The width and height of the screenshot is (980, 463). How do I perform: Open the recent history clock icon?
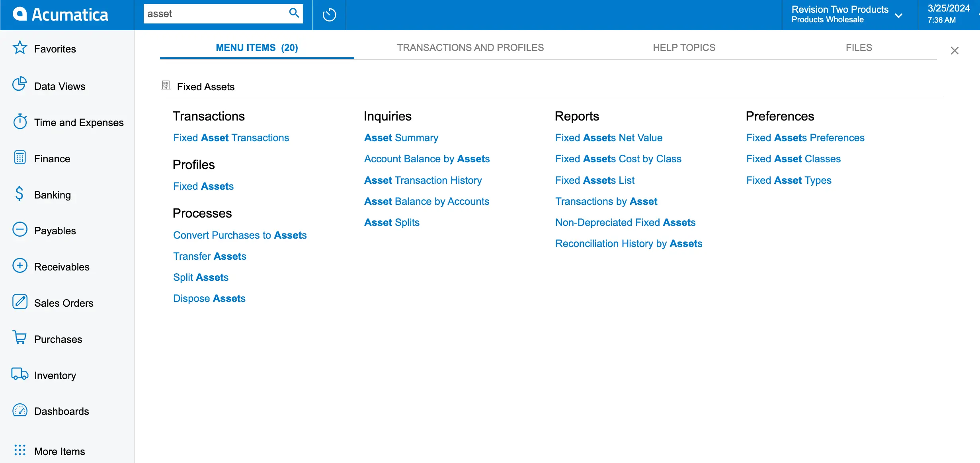click(329, 15)
